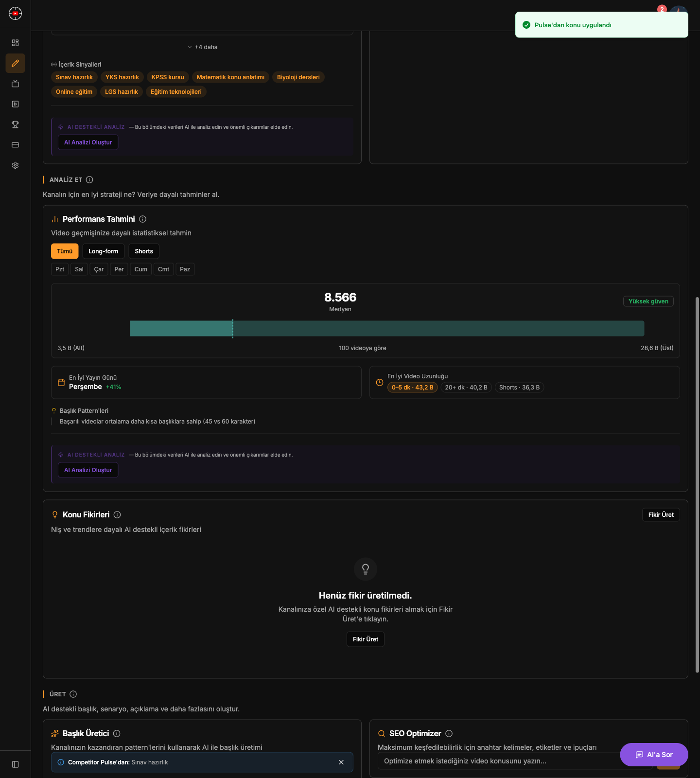Click the page vertical scrollbar
This screenshot has width=700, height=778.
pos(697,485)
